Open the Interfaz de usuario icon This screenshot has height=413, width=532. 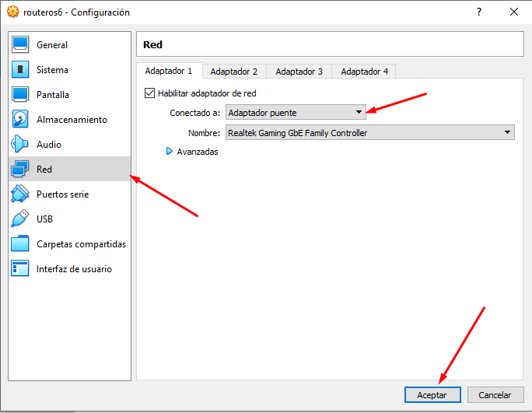pyautogui.click(x=20, y=269)
